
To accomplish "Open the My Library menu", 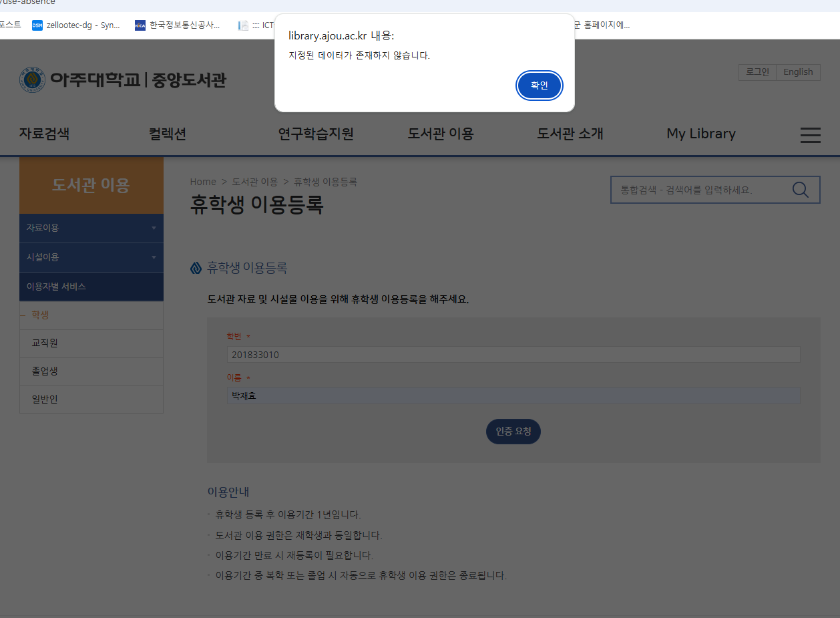I will (700, 134).
